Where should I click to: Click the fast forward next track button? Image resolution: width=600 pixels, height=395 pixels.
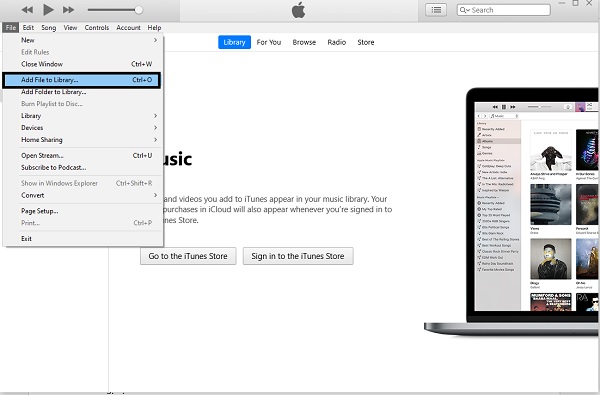click(x=68, y=10)
